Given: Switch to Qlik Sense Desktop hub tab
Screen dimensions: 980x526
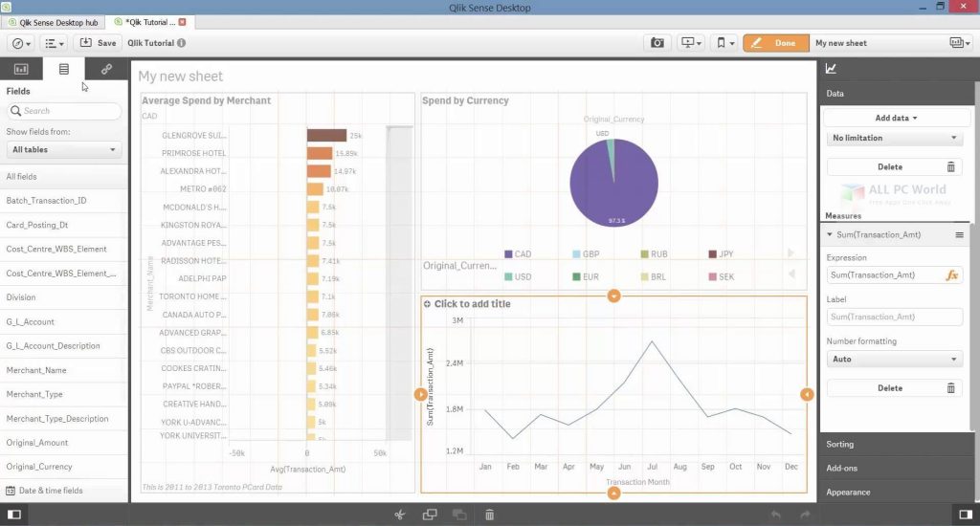Looking at the screenshot, I should tap(54, 23).
